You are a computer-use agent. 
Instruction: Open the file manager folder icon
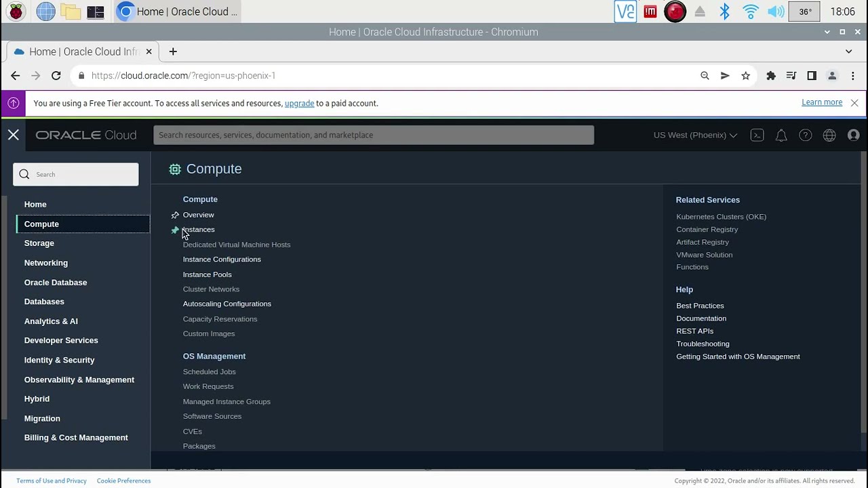pyautogui.click(x=71, y=12)
